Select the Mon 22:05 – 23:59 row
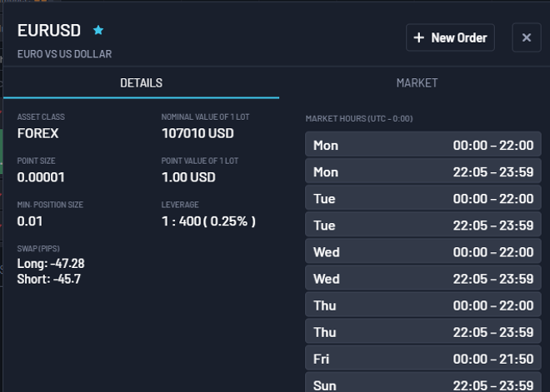Image resolution: width=550 pixels, height=392 pixels. (423, 172)
